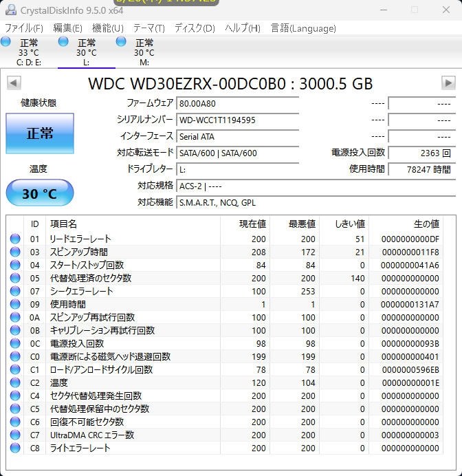Select raw value 00000000001E
The width and height of the screenshot is (462, 476).
click(x=410, y=382)
